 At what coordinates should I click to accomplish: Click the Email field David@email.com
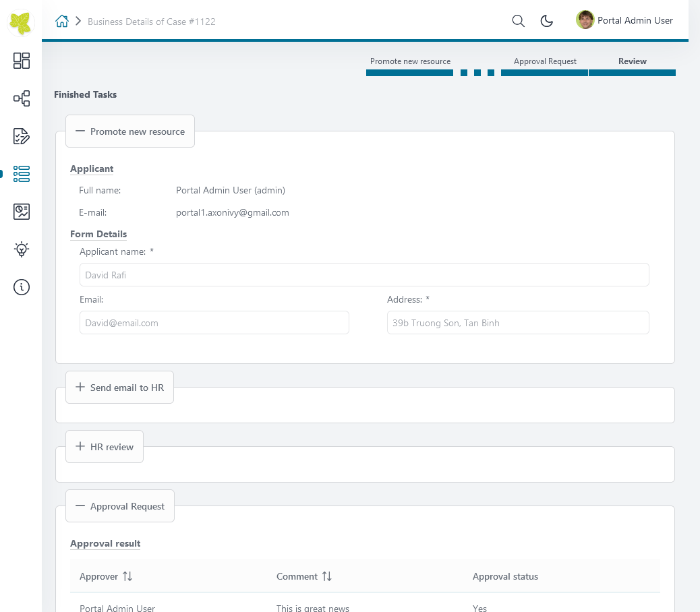pos(214,322)
